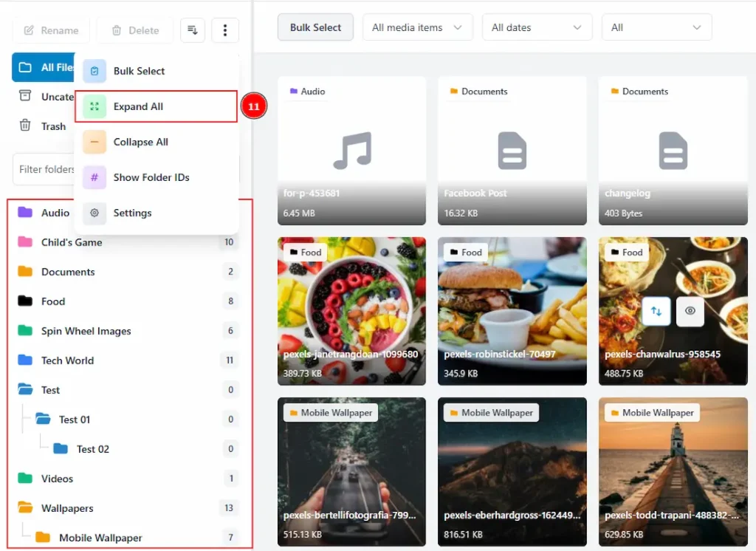Click the Show Folder IDs hash icon

point(94,177)
